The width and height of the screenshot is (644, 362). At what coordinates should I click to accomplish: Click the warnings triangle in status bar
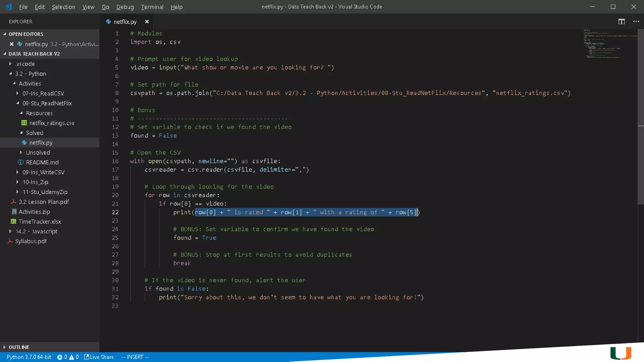pyautogui.click(x=71, y=357)
